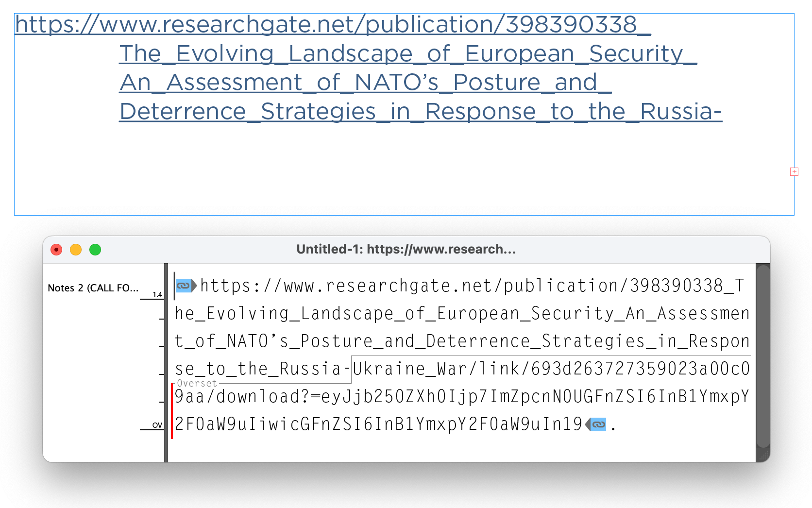Close the Untitled-1 story editor window

pyautogui.click(x=56, y=250)
